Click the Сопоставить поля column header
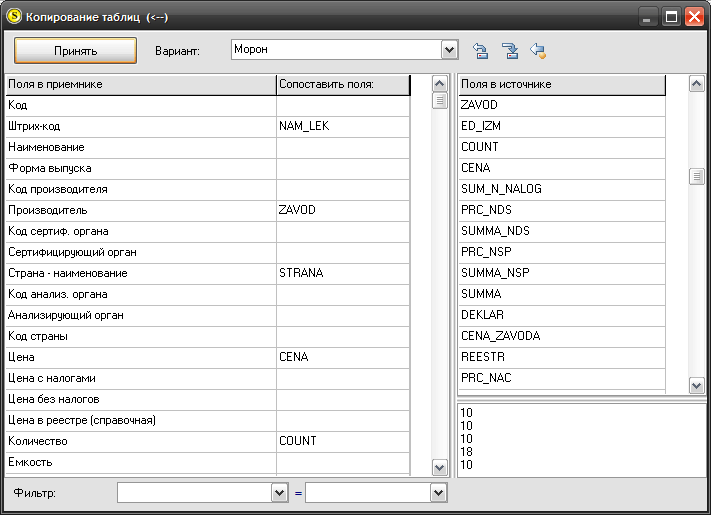 click(x=343, y=85)
